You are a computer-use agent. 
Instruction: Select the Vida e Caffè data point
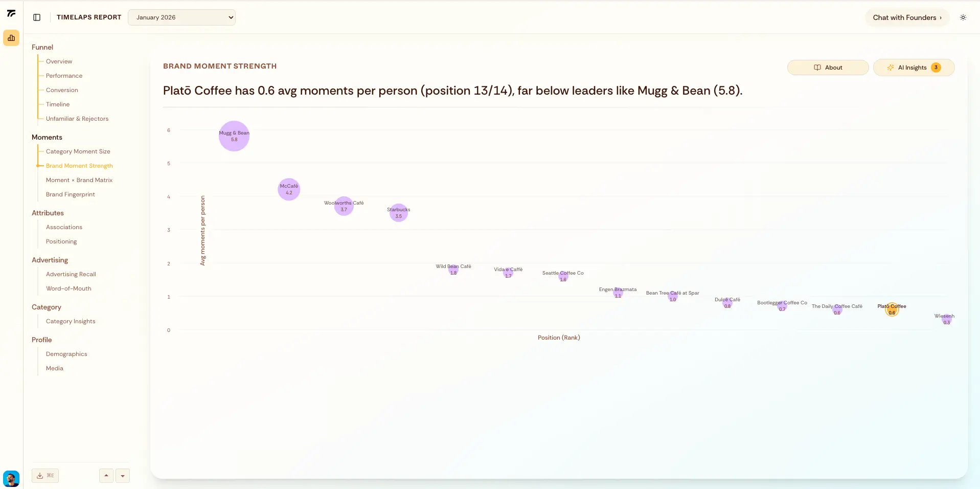(x=508, y=273)
